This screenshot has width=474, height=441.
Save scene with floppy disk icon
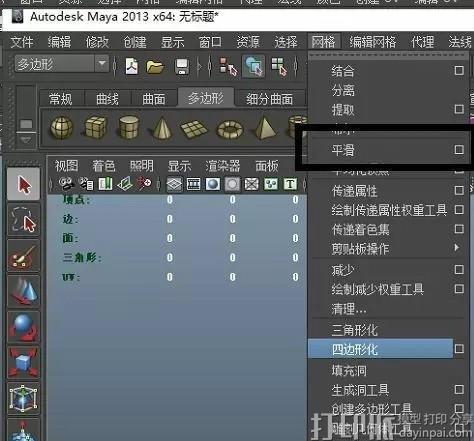point(182,67)
